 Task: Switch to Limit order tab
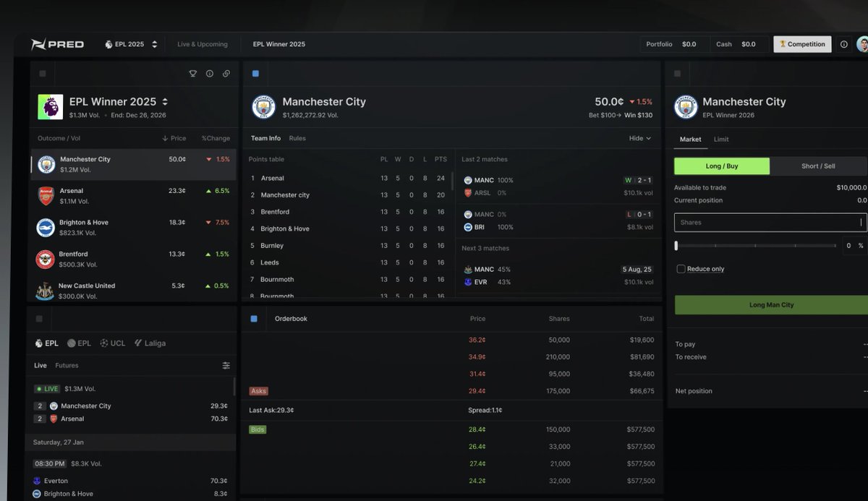(x=721, y=140)
